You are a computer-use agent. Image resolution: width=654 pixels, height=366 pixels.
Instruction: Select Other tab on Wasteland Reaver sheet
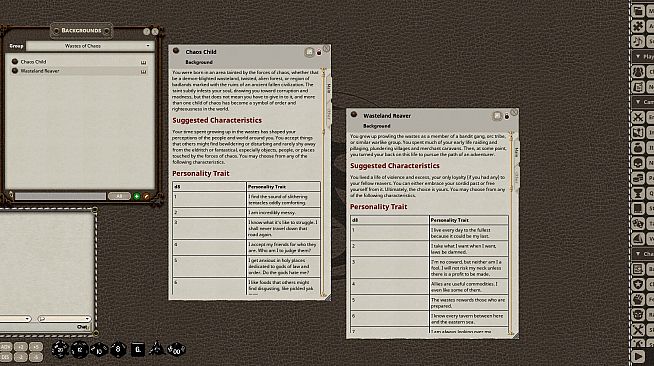pos(516,178)
